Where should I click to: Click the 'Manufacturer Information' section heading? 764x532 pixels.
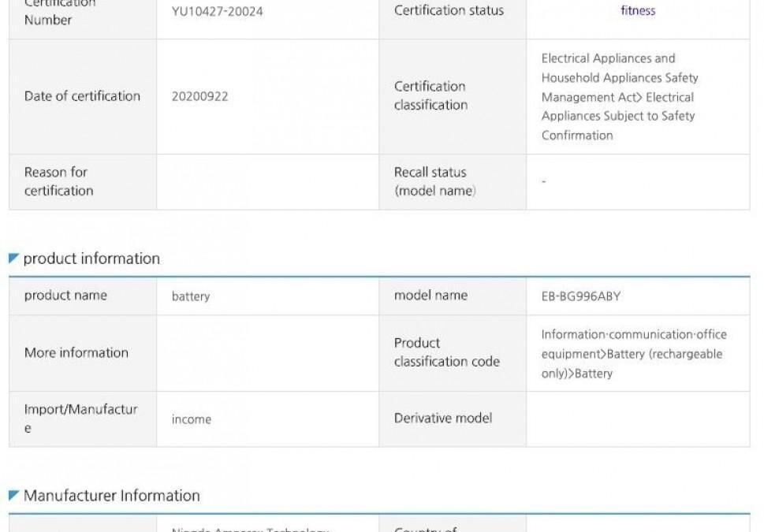pos(111,495)
